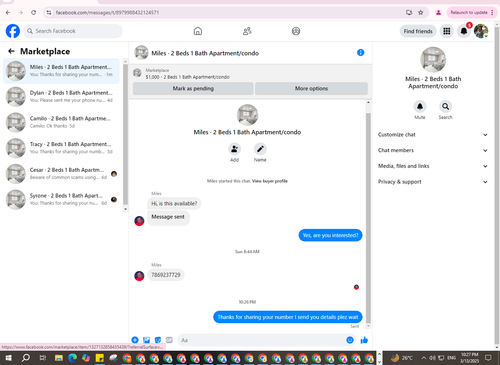
Task: Open View buyer profile link
Action: tap(270, 181)
